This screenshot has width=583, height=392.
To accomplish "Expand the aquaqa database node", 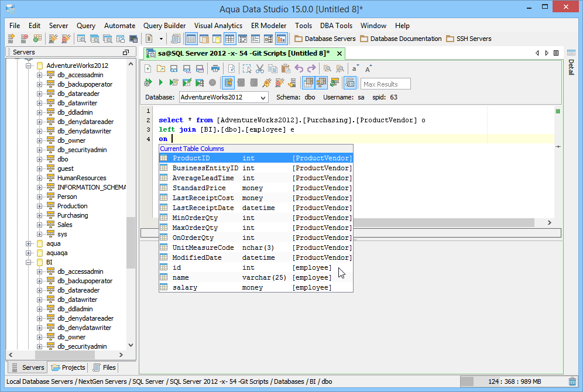I will (28, 253).
